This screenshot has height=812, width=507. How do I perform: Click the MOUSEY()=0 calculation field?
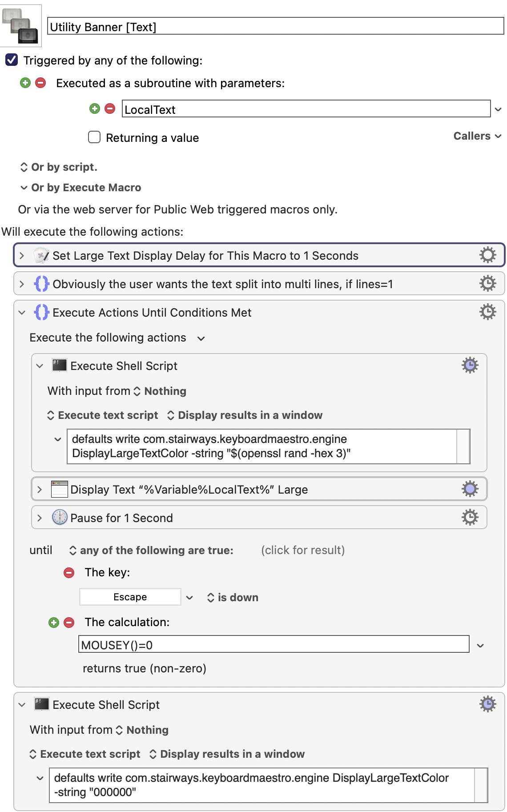pyautogui.click(x=274, y=645)
